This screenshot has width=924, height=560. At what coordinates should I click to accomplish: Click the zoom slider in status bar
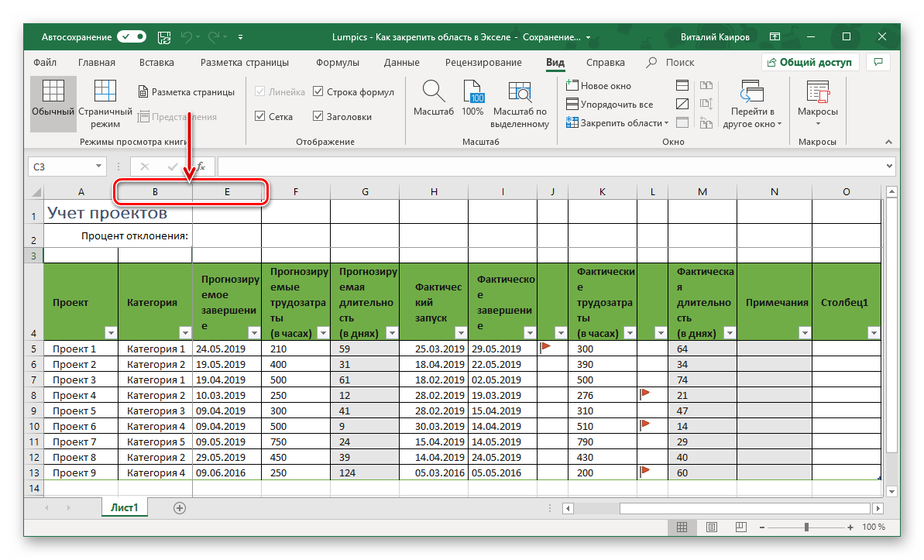(806, 527)
